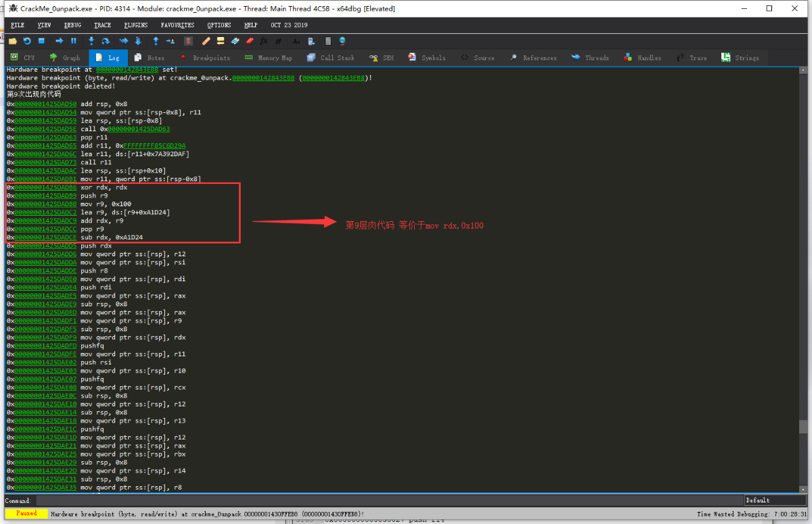The height and width of the screenshot is (524, 812).
Task: Open the Favourites menu
Action: click(x=177, y=25)
